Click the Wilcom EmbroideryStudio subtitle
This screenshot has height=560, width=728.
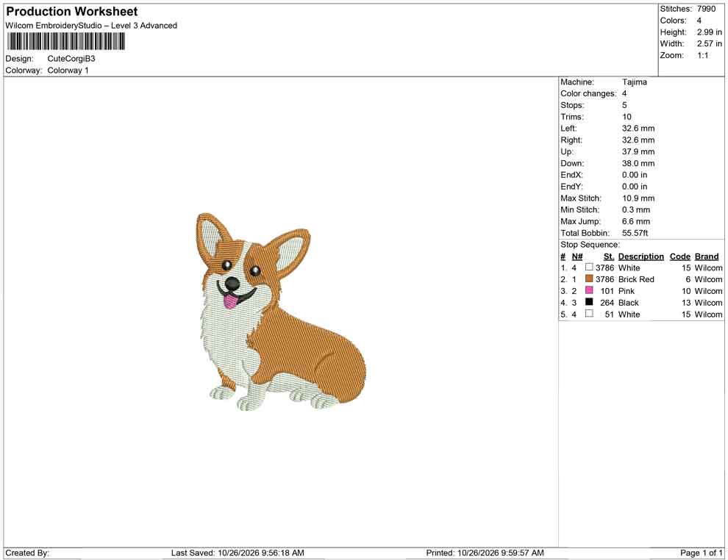point(91,26)
